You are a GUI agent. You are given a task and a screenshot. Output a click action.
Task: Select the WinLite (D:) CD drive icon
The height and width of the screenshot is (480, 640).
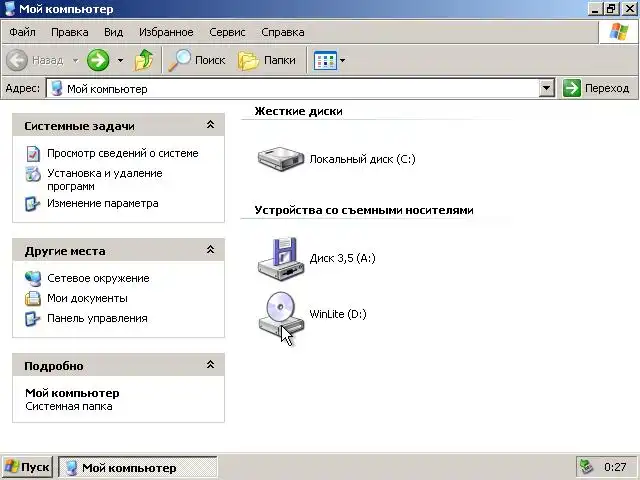[281, 314]
